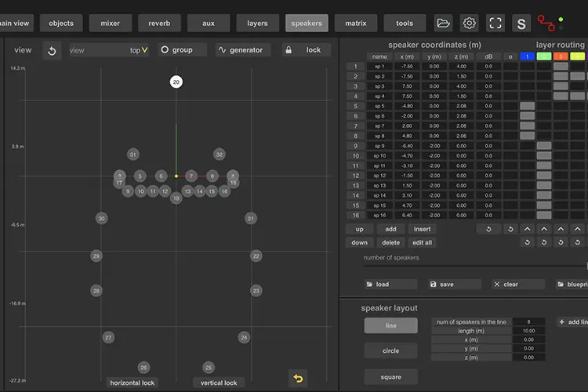588x392 pixels.
Task: Toggle the lock button
Action: click(307, 50)
